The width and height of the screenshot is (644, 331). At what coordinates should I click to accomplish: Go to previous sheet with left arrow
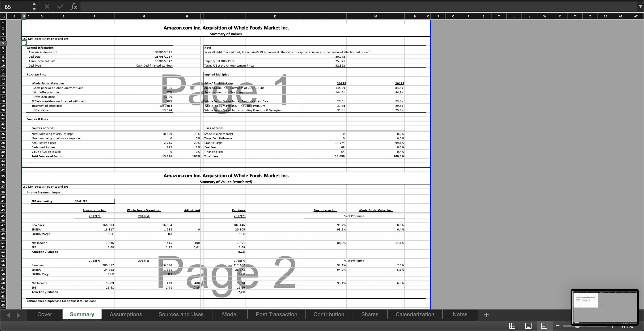(8, 315)
